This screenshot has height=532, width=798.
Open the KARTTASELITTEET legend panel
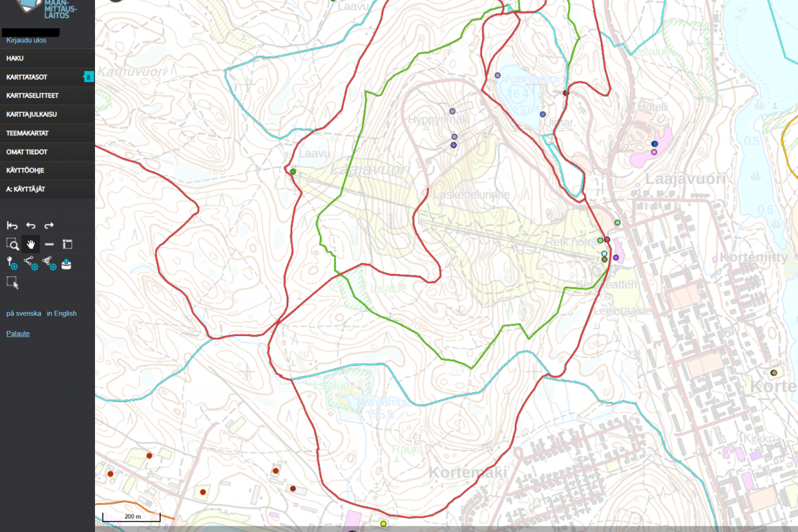click(47, 96)
